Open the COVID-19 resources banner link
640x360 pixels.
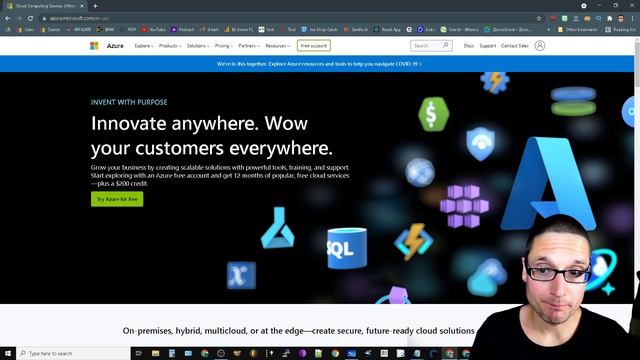319,64
